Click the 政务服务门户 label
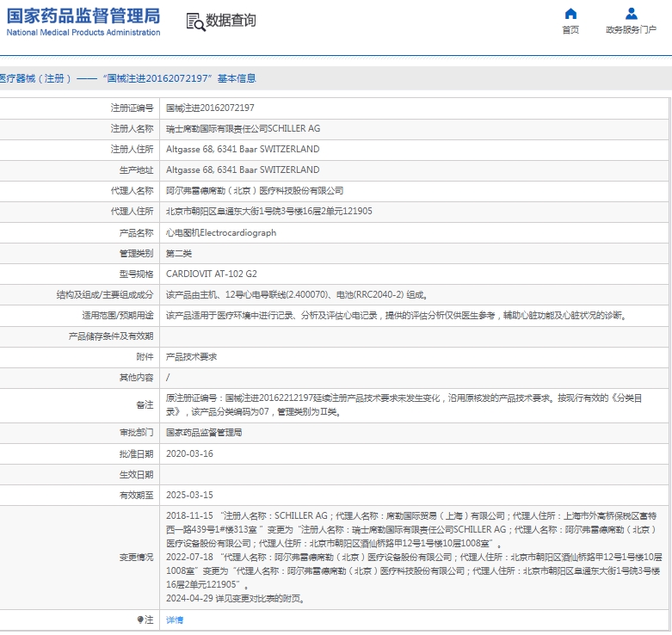The height and width of the screenshot is (635, 672). coord(631,29)
